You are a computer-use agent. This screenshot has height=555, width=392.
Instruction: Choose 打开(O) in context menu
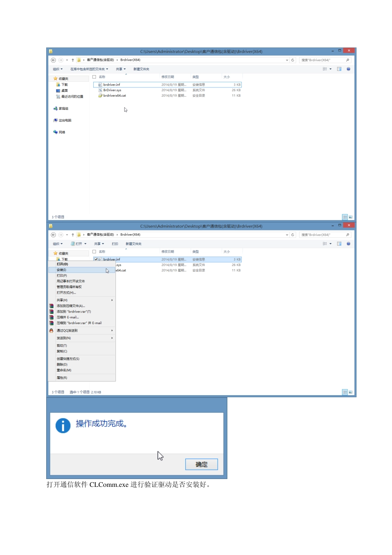(82, 264)
